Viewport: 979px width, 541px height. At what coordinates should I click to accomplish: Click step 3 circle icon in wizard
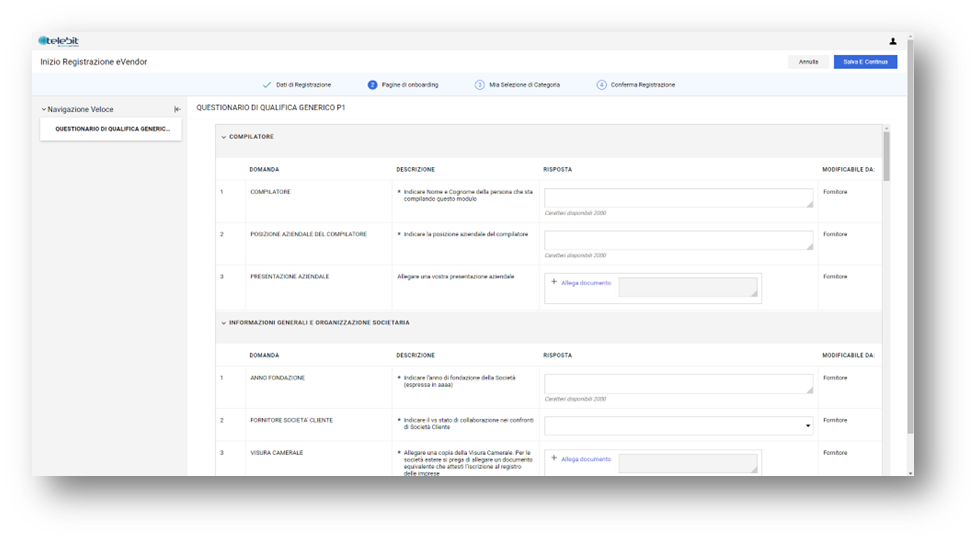[480, 85]
